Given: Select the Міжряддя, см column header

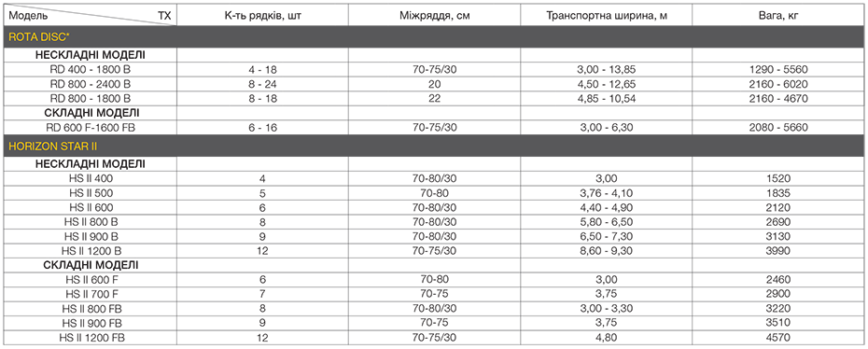Looking at the screenshot, I should point(435,16).
